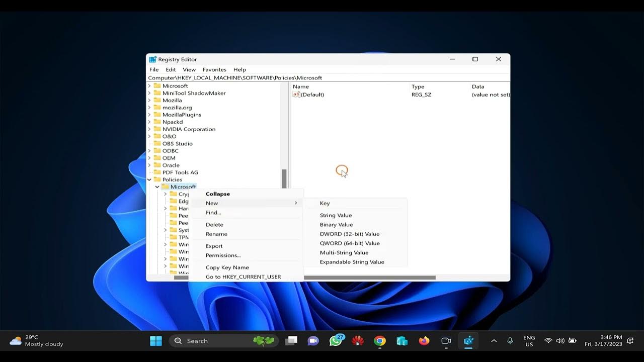Open the notification center icon
This screenshot has width=644, height=362.
click(630, 341)
